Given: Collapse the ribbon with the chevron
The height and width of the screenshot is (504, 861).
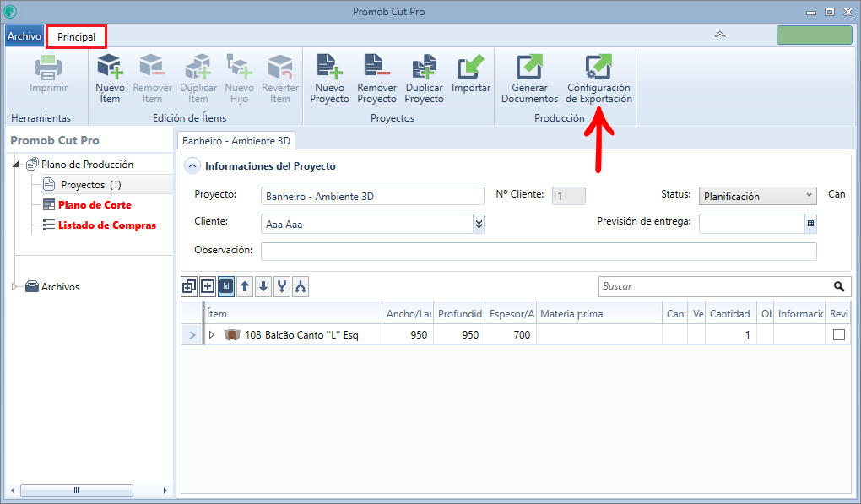Looking at the screenshot, I should 720,35.
